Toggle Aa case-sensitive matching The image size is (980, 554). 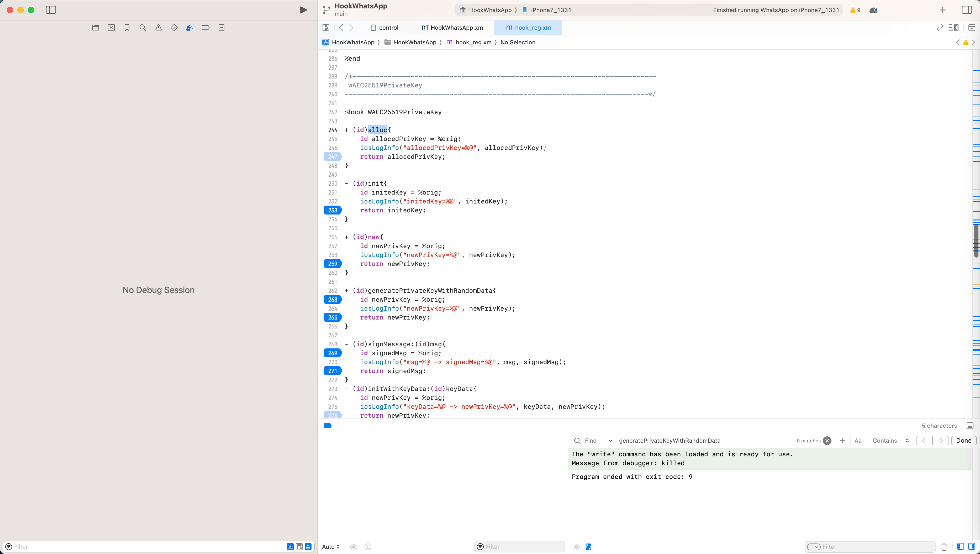pos(858,441)
